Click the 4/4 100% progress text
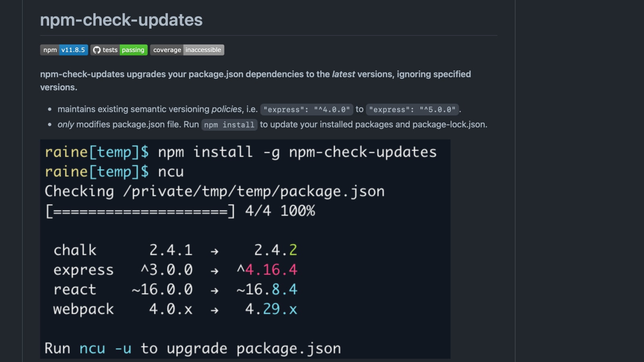The height and width of the screenshot is (362, 644). coord(280,211)
